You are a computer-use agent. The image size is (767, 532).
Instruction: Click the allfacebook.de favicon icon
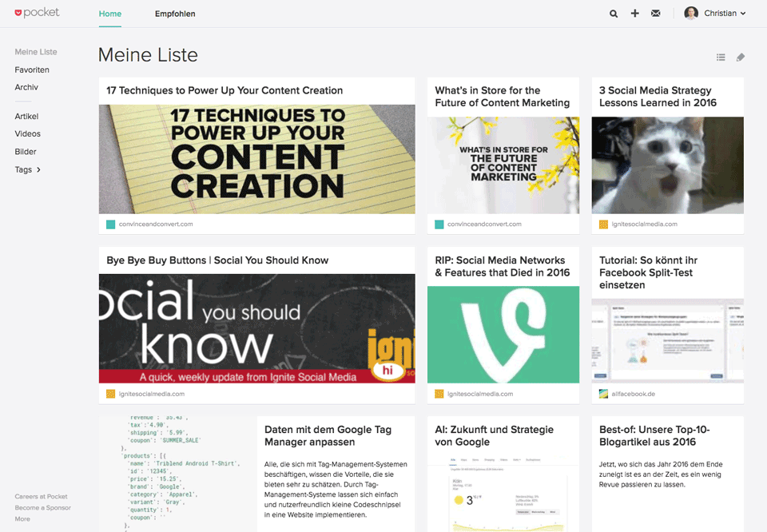[604, 394]
